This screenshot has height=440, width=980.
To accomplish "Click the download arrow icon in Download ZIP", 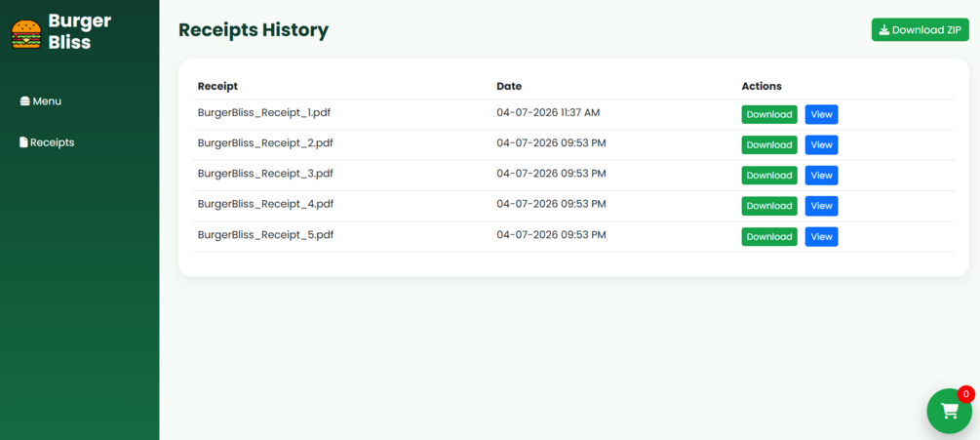I will click(883, 30).
